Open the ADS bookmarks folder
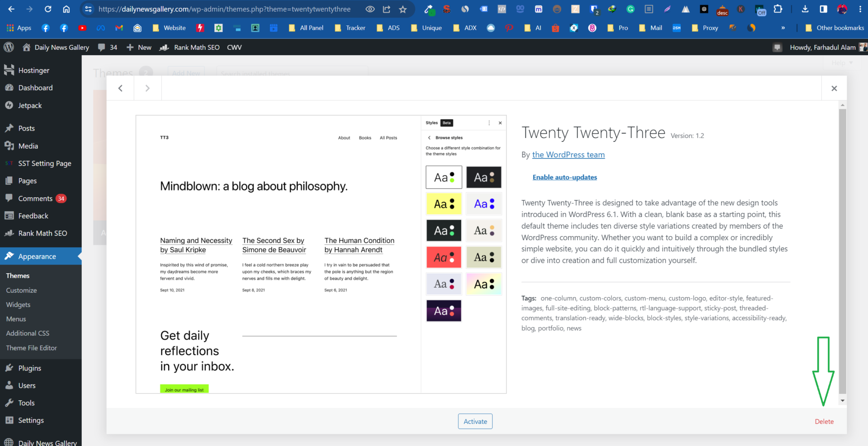This screenshot has height=446, width=868. click(388, 28)
